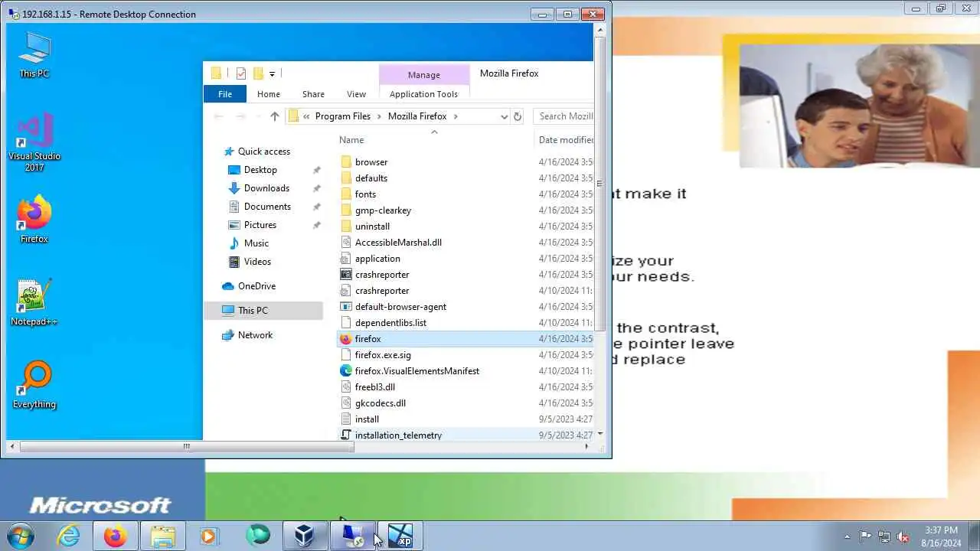Click Remote Desktop Connection taskbar icon
The image size is (980, 551).
click(x=352, y=536)
